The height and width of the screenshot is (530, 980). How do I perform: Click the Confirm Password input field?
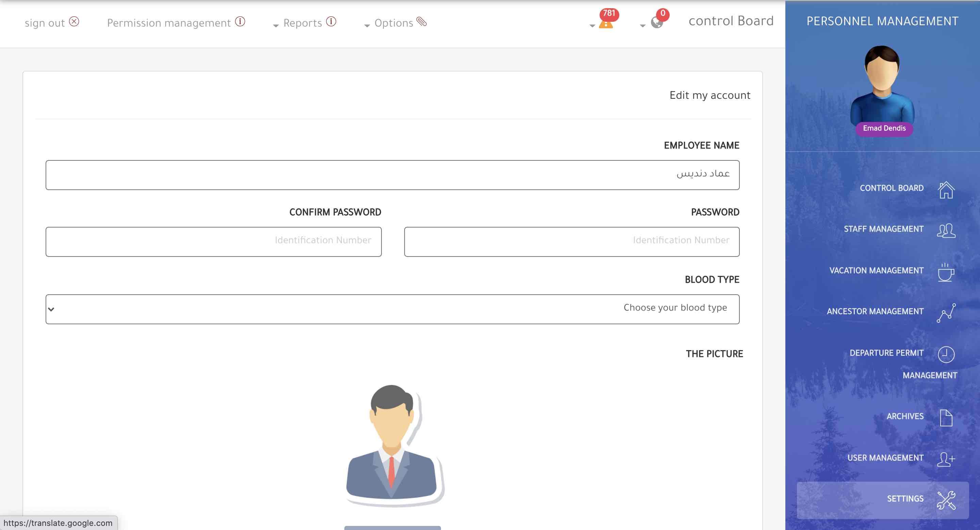click(x=213, y=242)
